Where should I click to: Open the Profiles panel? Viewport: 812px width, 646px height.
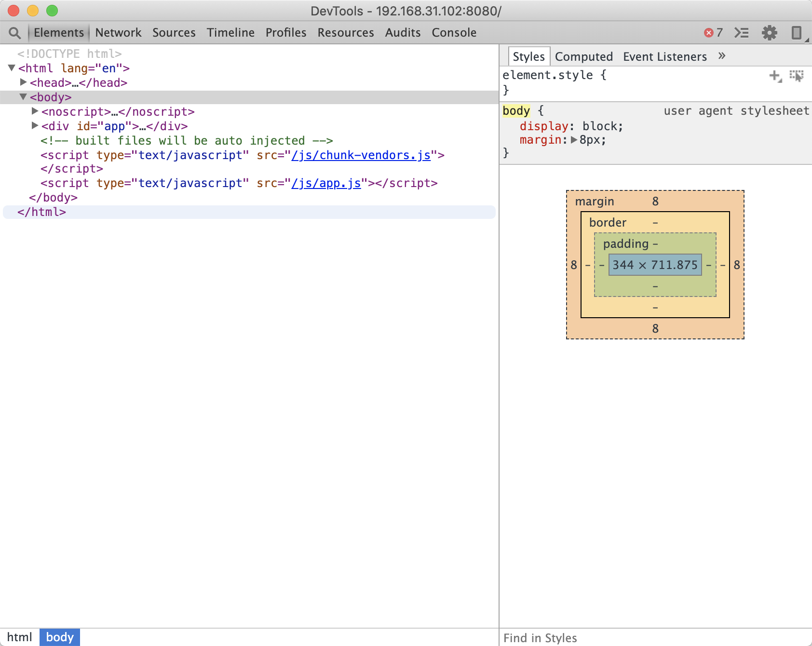286,33
